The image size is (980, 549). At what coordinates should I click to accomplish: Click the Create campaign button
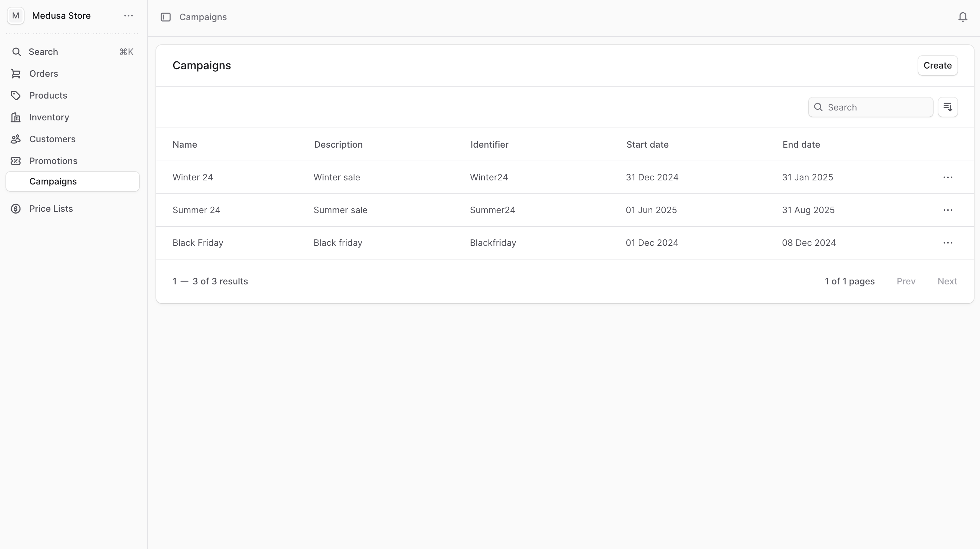pos(937,65)
